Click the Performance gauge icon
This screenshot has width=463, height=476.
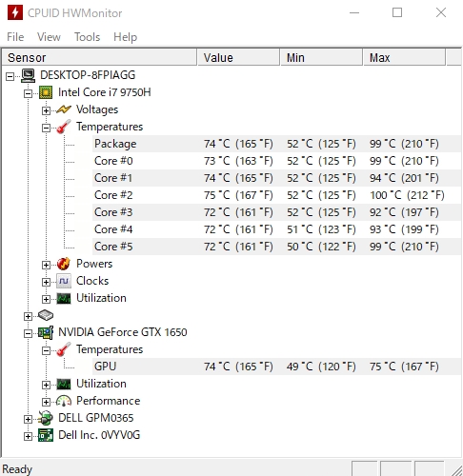pos(64,401)
